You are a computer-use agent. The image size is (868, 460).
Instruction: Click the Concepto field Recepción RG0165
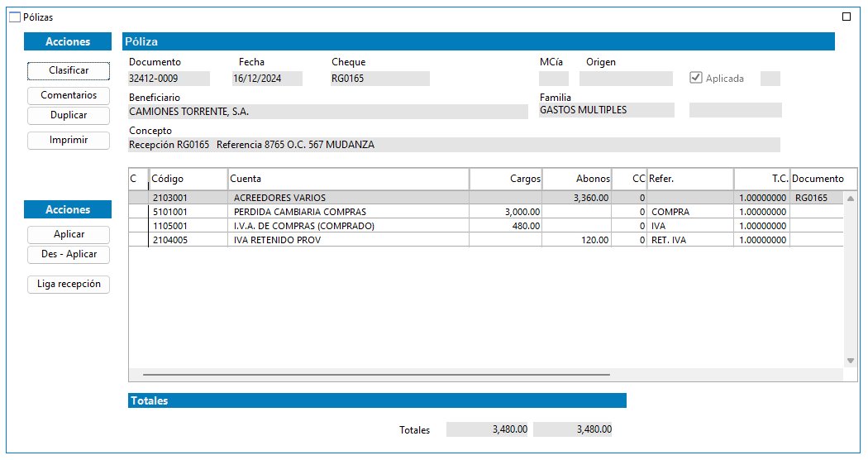tap(454, 146)
